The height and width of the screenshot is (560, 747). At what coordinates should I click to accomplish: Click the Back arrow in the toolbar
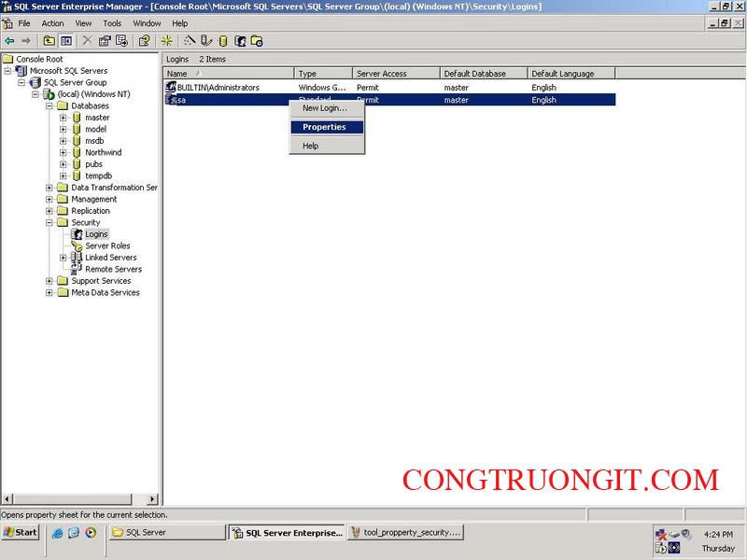coord(9,41)
